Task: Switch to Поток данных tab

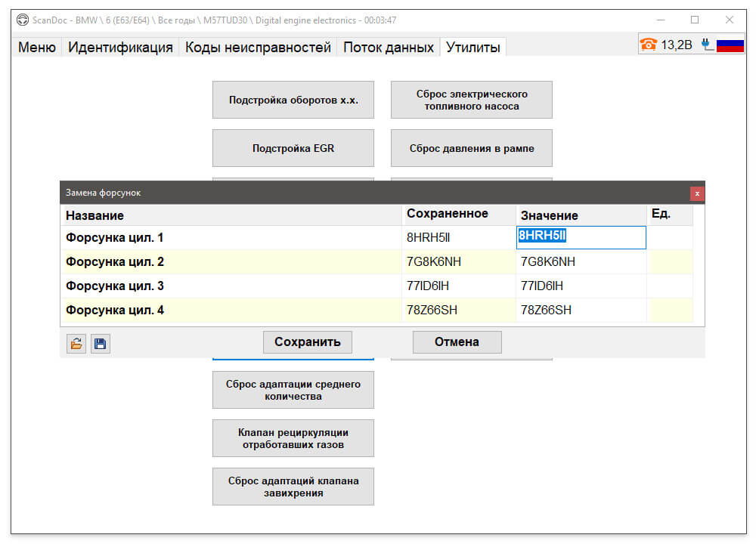Action: point(388,48)
